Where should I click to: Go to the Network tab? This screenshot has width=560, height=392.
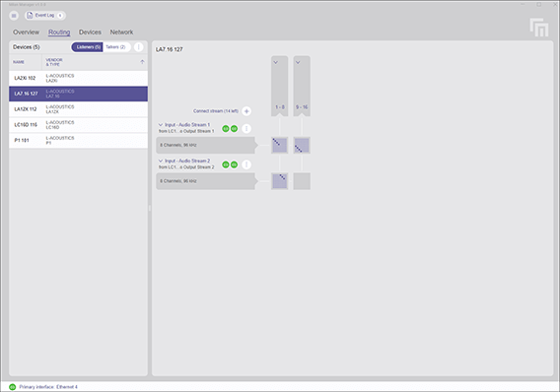coord(121,33)
